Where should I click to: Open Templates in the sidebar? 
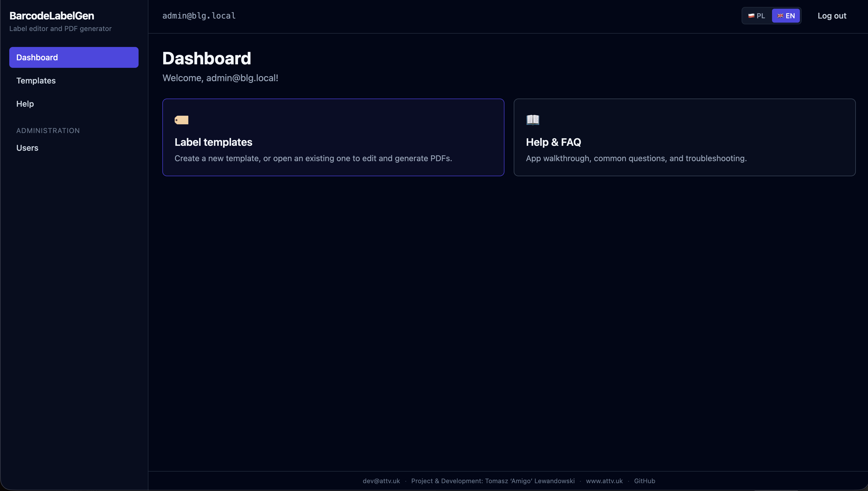74,81
